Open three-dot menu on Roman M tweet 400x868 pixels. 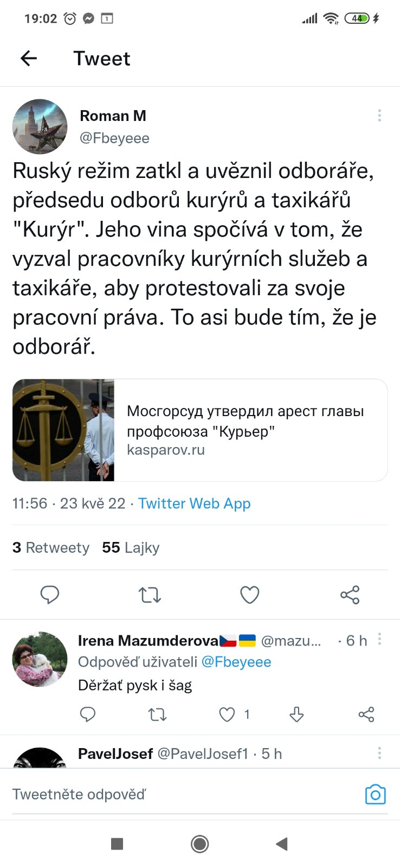(379, 116)
